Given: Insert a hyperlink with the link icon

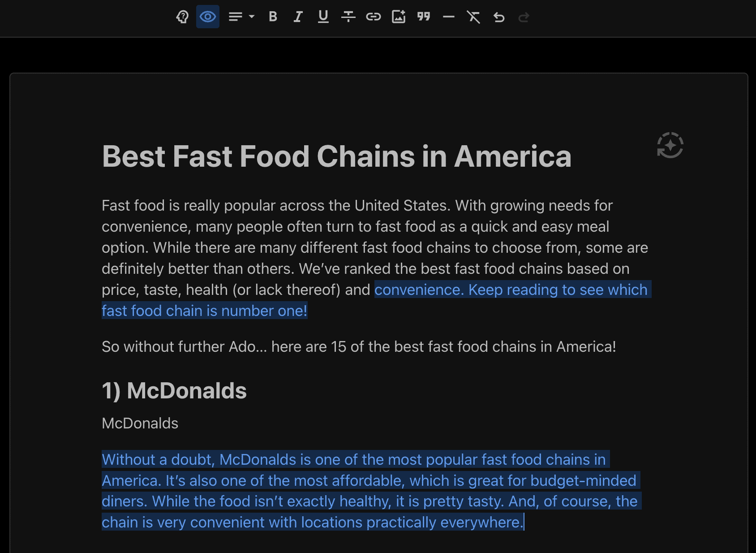Looking at the screenshot, I should coord(373,17).
